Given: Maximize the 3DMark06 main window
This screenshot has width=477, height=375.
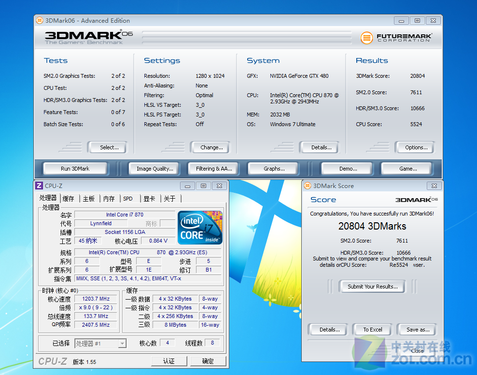Looking at the screenshot, I should coord(417,21).
